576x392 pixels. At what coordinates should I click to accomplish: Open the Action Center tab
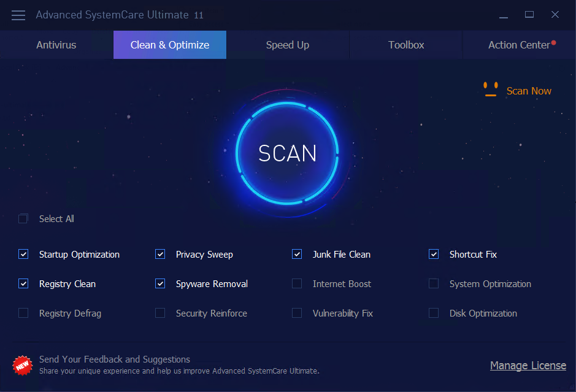point(519,45)
